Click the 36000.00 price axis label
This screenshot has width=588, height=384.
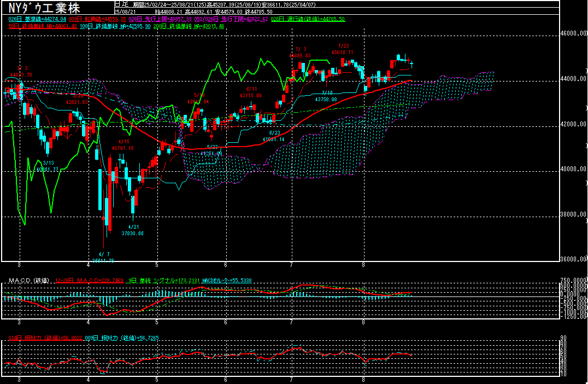pyautogui.click(x=574, y=259)
